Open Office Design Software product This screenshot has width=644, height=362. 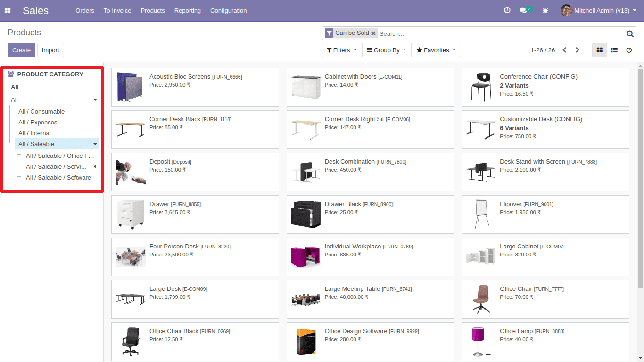370,342
